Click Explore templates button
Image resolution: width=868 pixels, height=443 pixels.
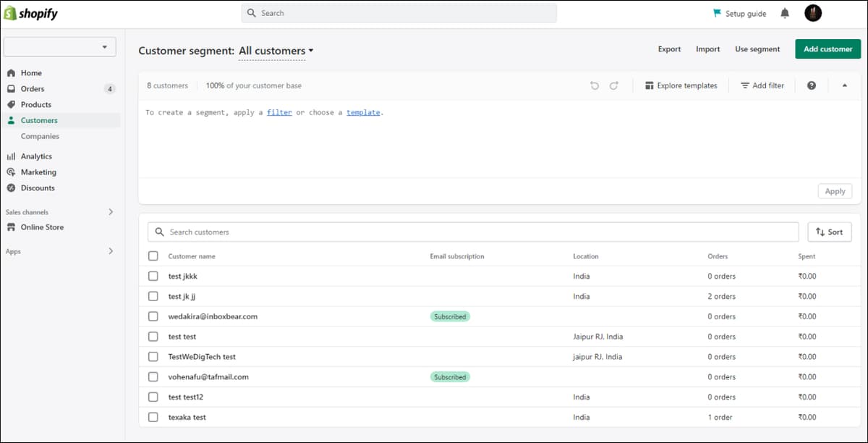[681, 85]
